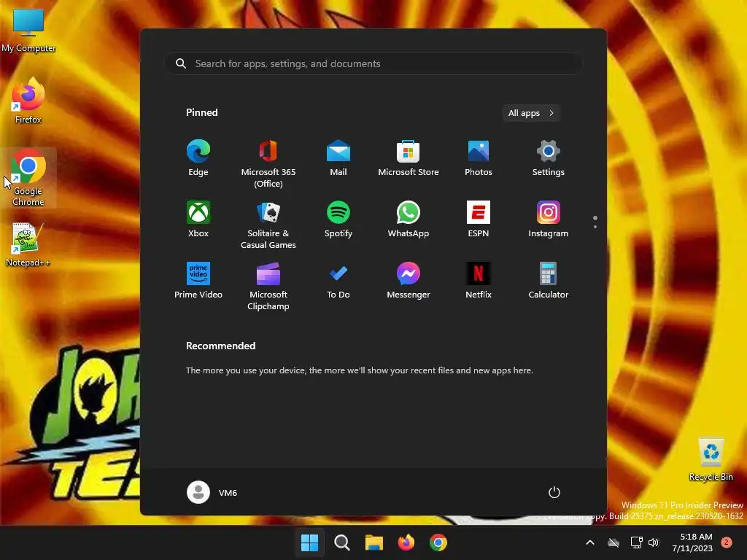Launch Instagram
747x560 pixels.
click(x=549, y=219)
